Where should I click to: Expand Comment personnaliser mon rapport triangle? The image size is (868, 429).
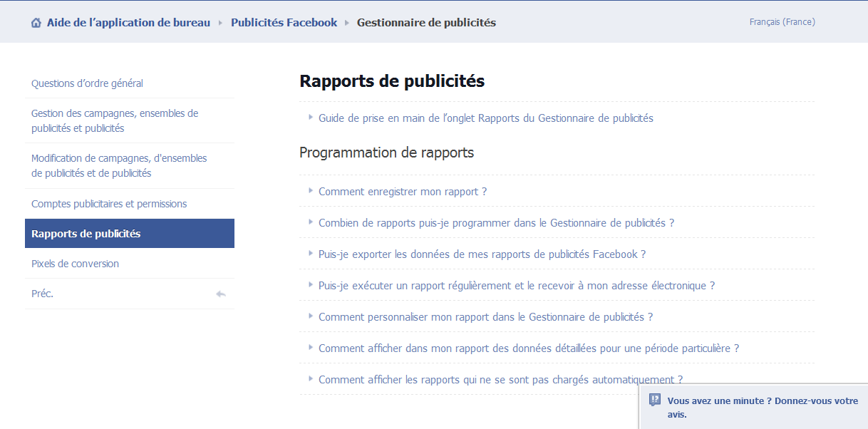pos(311,316)
